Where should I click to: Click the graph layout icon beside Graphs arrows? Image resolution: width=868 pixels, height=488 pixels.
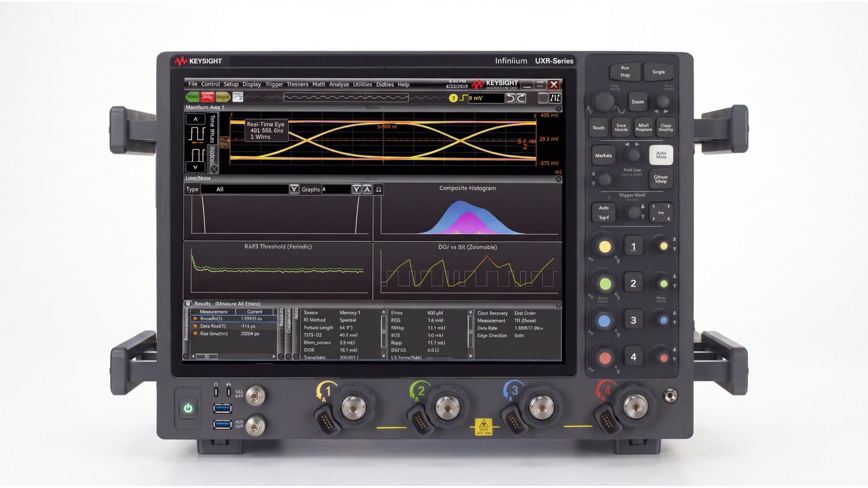tap(379, 189)
